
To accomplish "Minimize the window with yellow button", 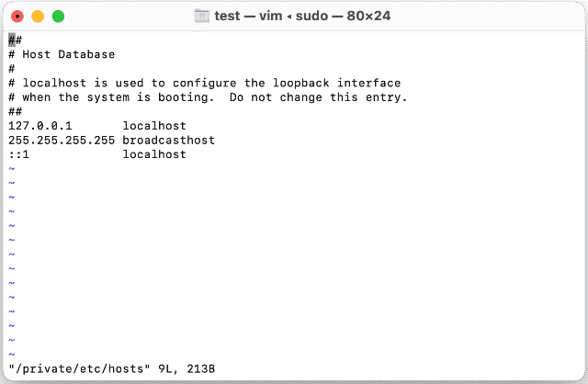I will coord(38,17).
